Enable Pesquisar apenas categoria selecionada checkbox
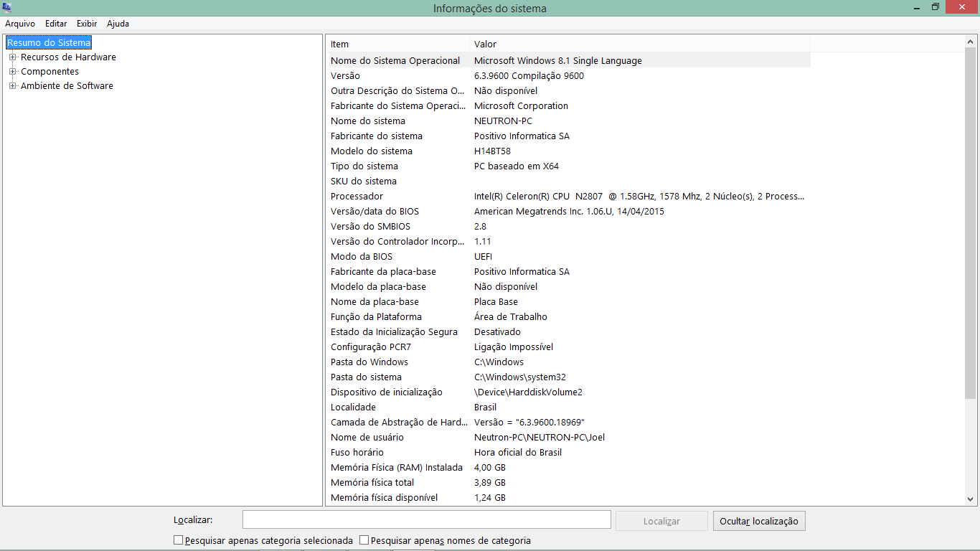Viewport: 980px width, 551px height. (x=178, y=540)
